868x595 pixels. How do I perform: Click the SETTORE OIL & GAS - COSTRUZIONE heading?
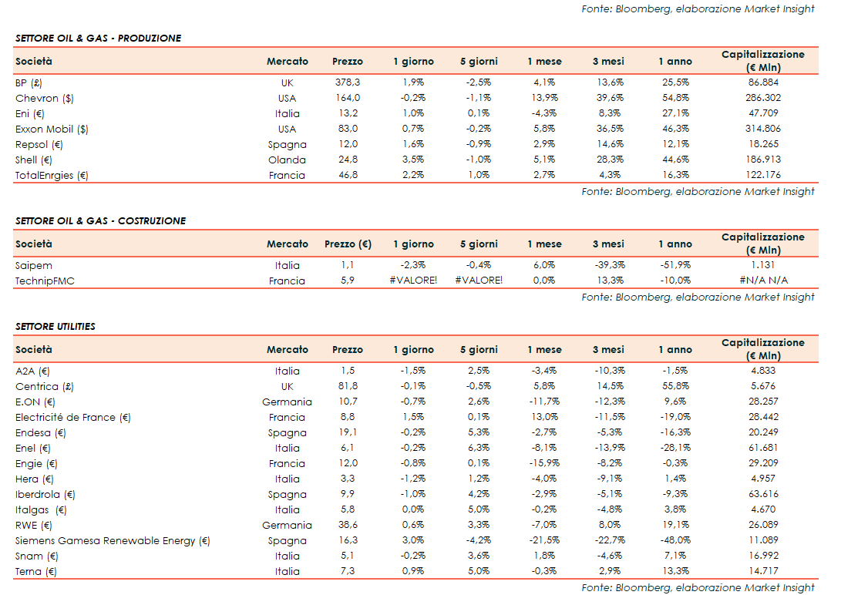click(100, 221)
